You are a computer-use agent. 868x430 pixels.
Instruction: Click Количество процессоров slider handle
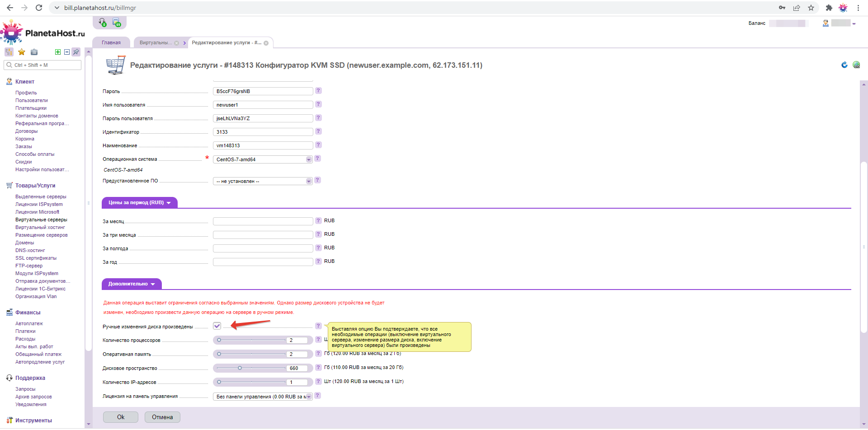219,340
